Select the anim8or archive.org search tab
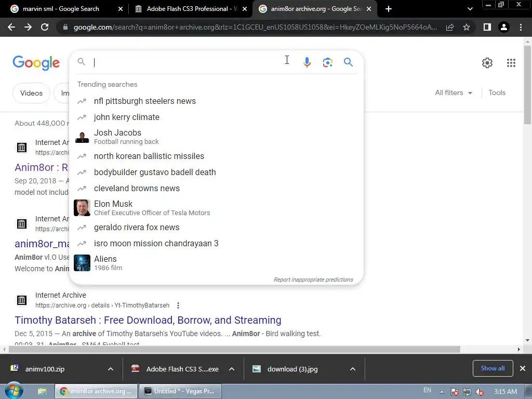This screenshot has width=532, height=399. click(x=314, y=9)
